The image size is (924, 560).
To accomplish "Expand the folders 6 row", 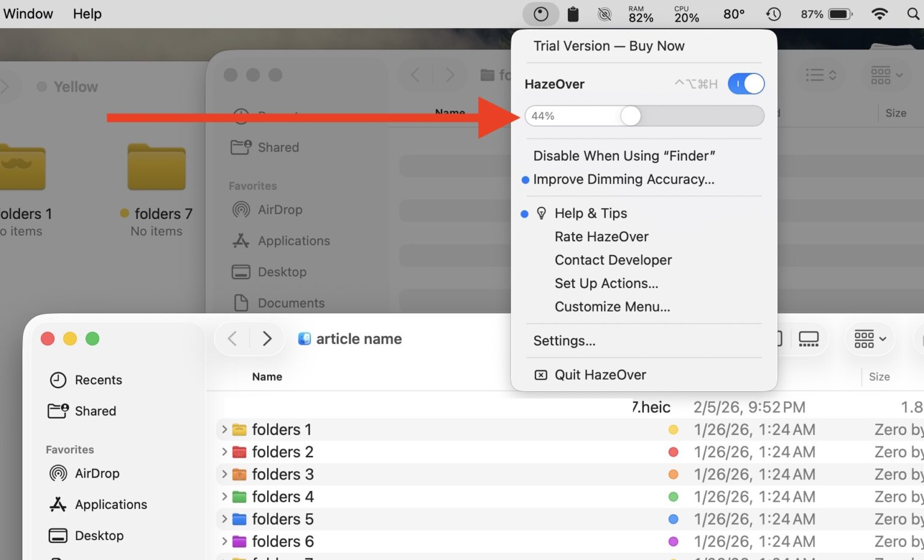I will click(224, 541).
